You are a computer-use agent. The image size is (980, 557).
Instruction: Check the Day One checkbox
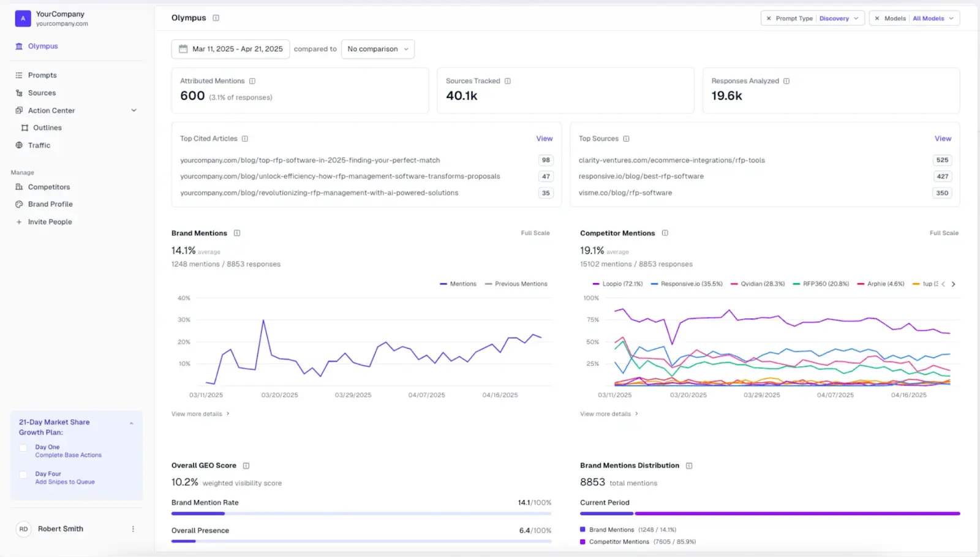pyautogui.click(x=23, y=448)
